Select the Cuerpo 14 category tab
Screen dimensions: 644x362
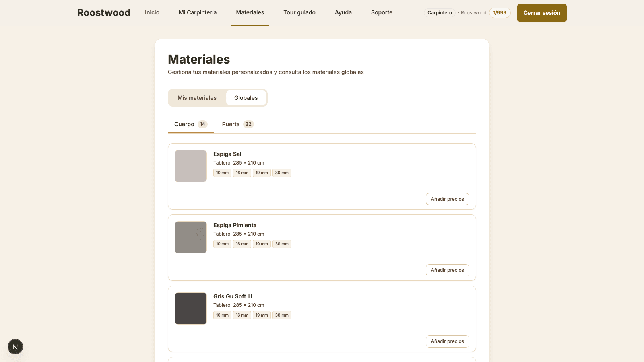tap(191, 124)
